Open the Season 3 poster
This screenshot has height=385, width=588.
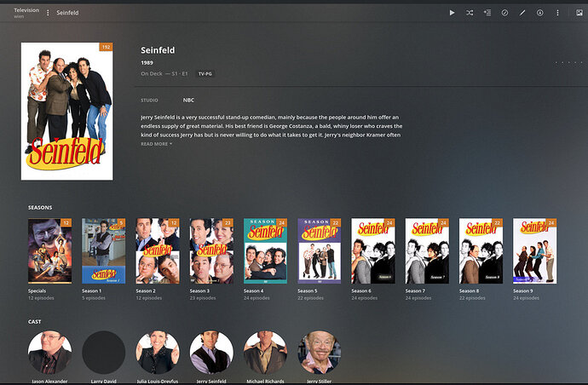point(211,250)
